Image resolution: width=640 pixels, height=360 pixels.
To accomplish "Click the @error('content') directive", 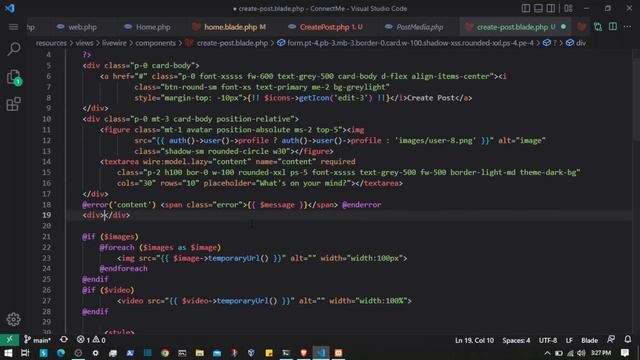I will 119,205.
